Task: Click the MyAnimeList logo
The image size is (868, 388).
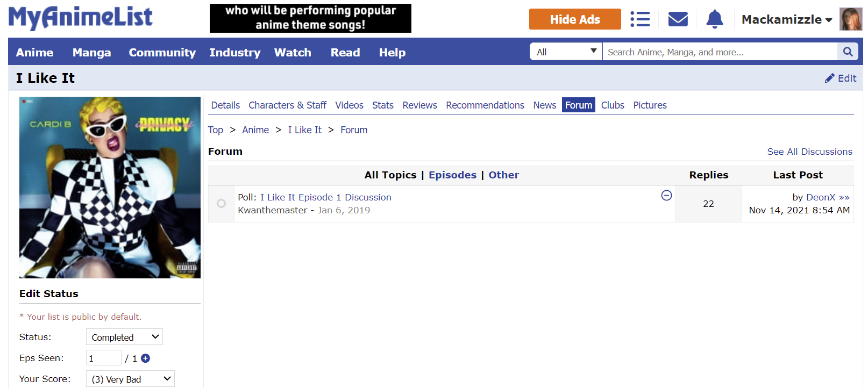Action: 81,18
